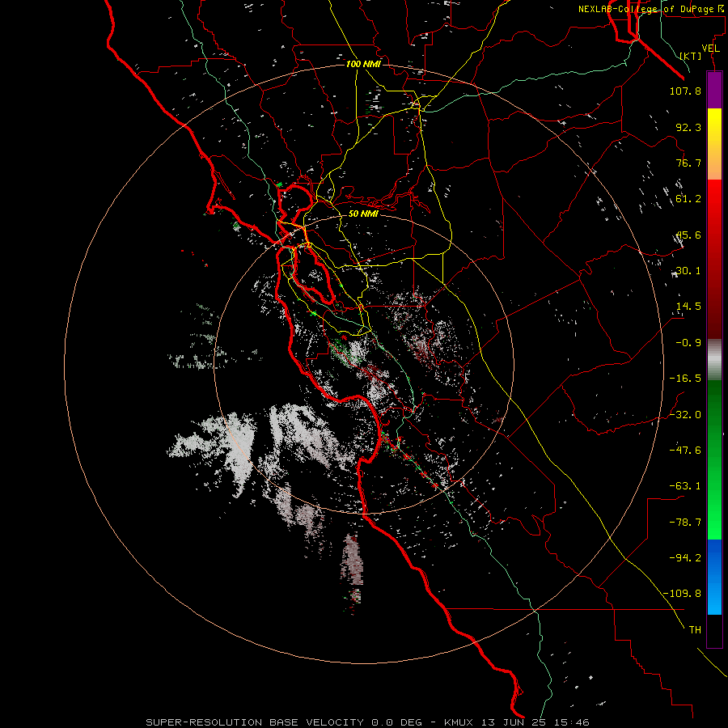Click the bright green segment of color bar

tap(714, 459)
